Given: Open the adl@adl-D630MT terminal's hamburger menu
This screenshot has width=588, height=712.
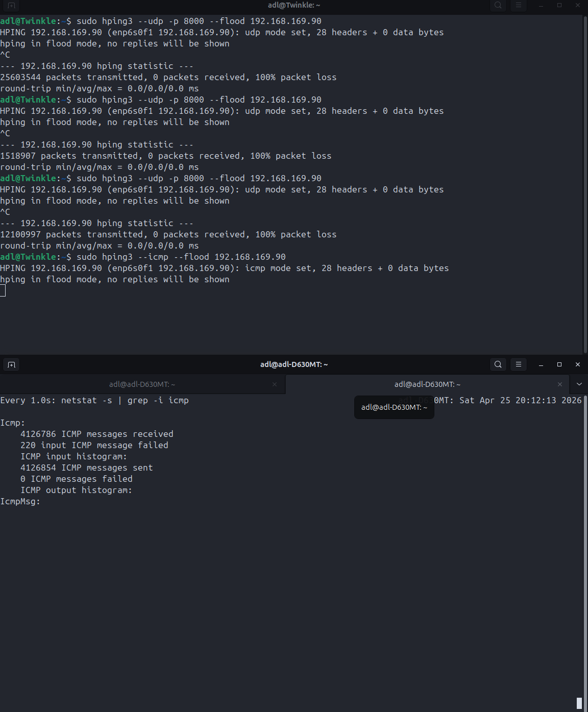Looking at the screenshot, I should coord(519,364).
